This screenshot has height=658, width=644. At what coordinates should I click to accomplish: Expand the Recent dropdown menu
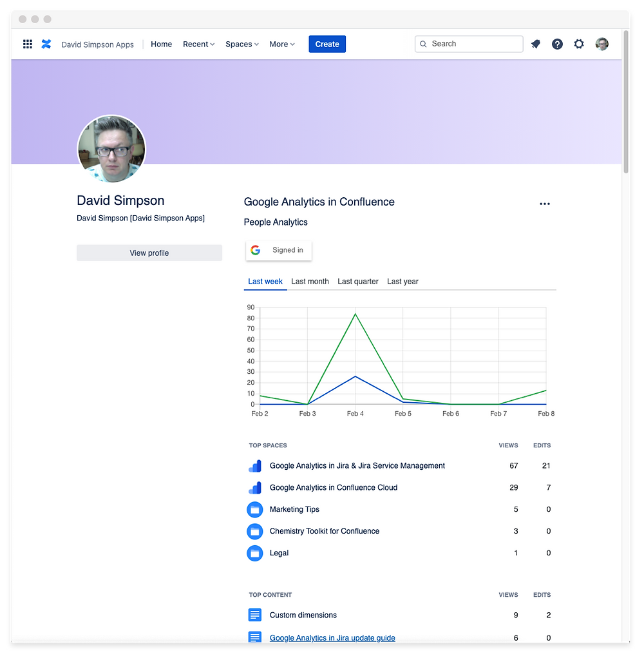[x=199, y=44]
